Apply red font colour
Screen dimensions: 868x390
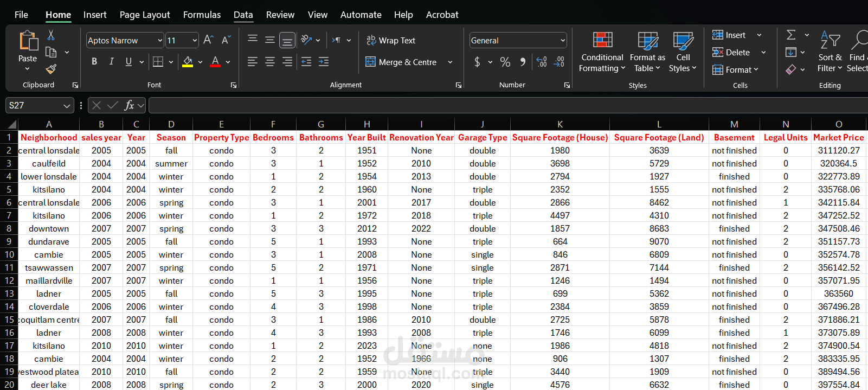coord(215,62)
